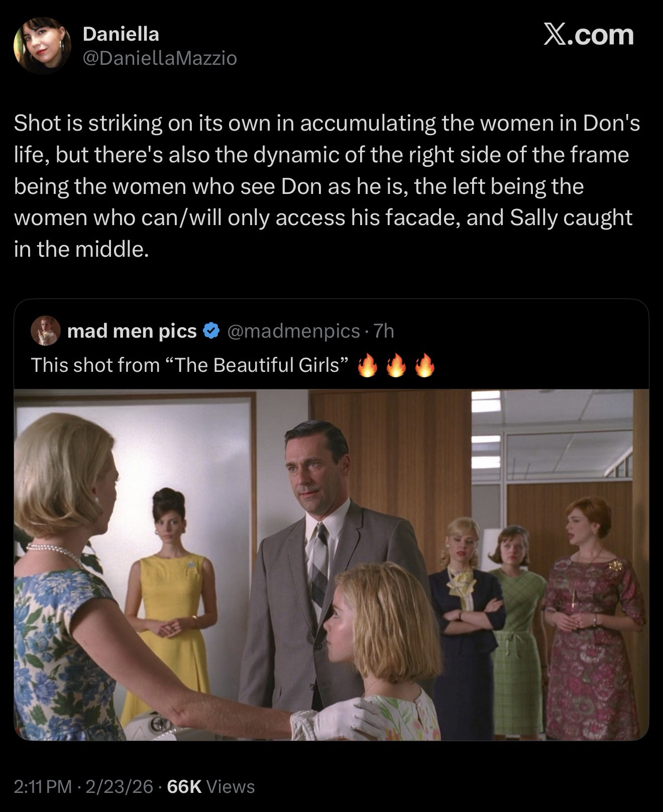Click the last fire emoji
The height and width of the screenshot is (812, 663).
[424, 366]
